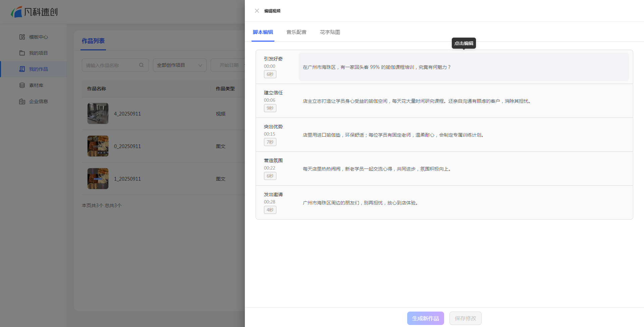Open thumbnail of 4_20250911 video
644x327 pixels.
click(98, 113)
